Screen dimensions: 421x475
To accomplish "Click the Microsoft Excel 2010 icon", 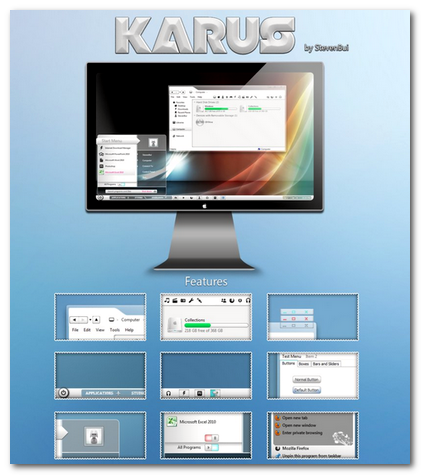I will pos(171,422).
